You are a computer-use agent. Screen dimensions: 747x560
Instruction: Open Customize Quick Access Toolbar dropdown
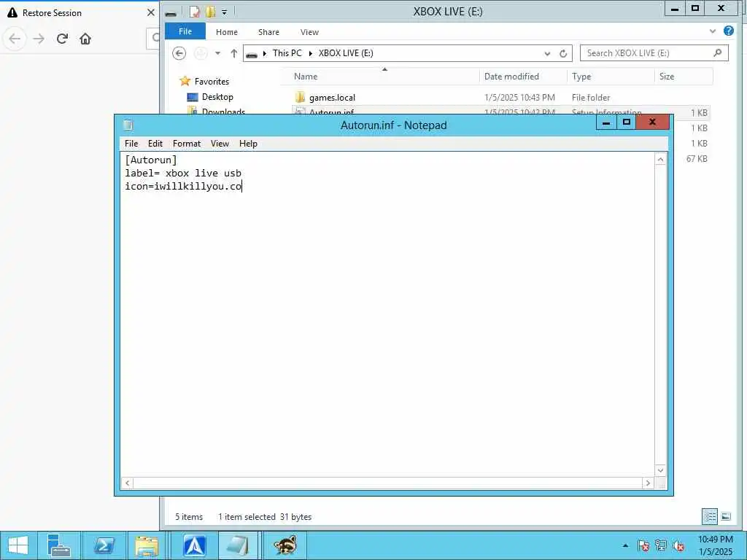point(225,12)
